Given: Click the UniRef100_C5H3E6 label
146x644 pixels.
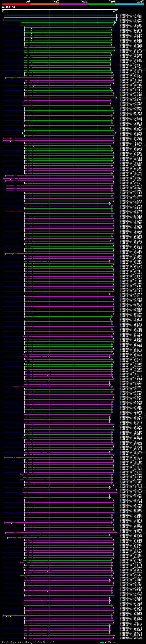Looking at the screenshot, I should [131, 309].
